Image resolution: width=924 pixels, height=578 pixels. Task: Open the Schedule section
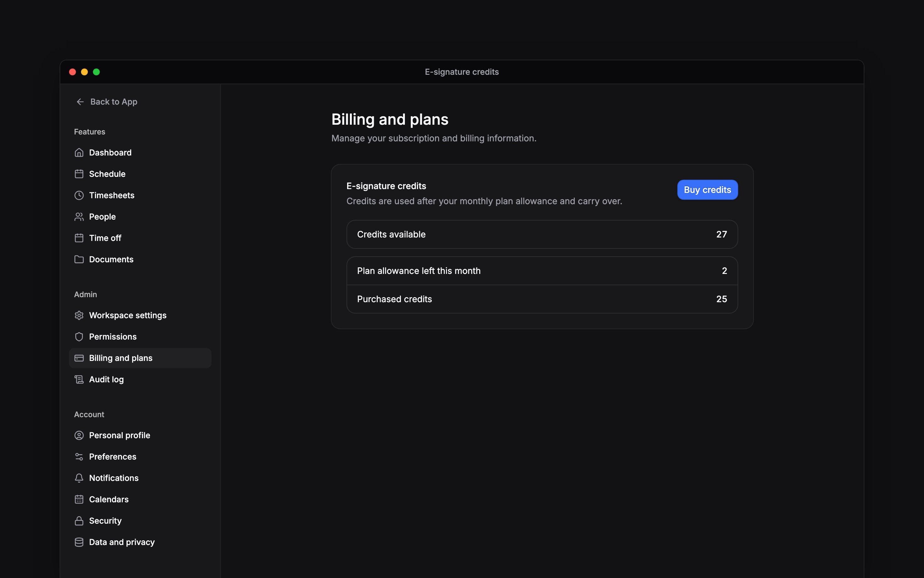140,174
